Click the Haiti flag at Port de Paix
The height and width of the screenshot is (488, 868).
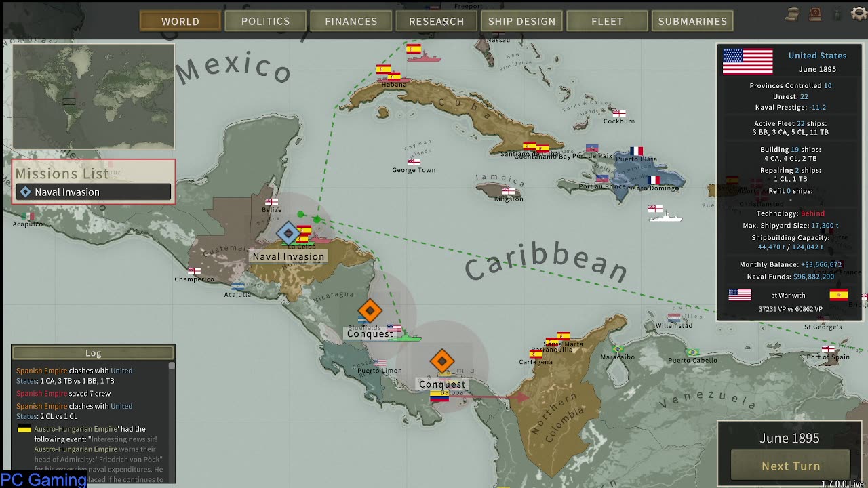click(x=593, y=148)
